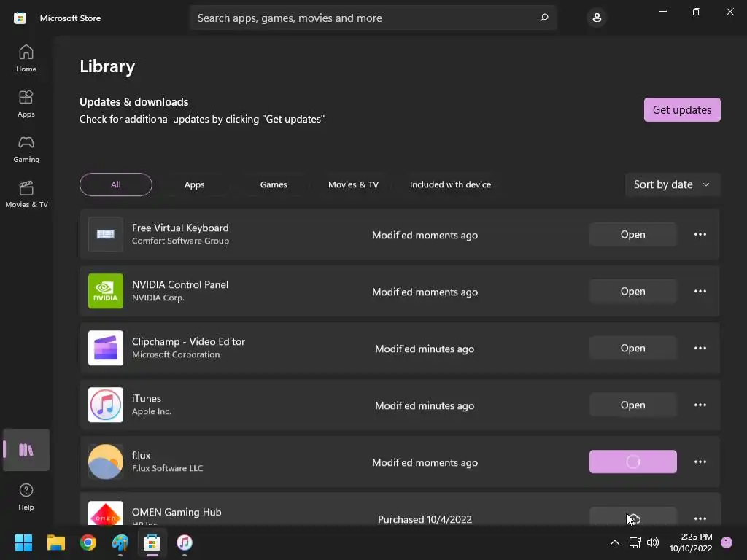Select the Library icon in the sidebar
Image resolution: width=747 pixels, height=560 pixels.
pos(26,449)
